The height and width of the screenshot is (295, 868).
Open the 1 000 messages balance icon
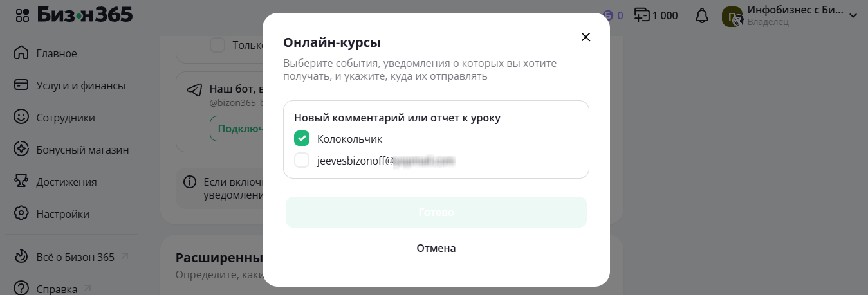(642, 15)
